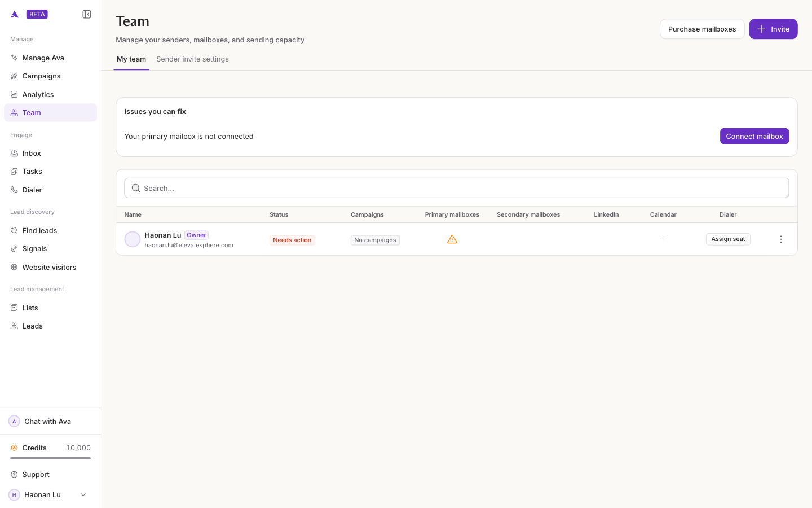The width and height of the screenshot is (812, 508).
Task: Click the Credits usage progress bar
Action: (50, 458)
